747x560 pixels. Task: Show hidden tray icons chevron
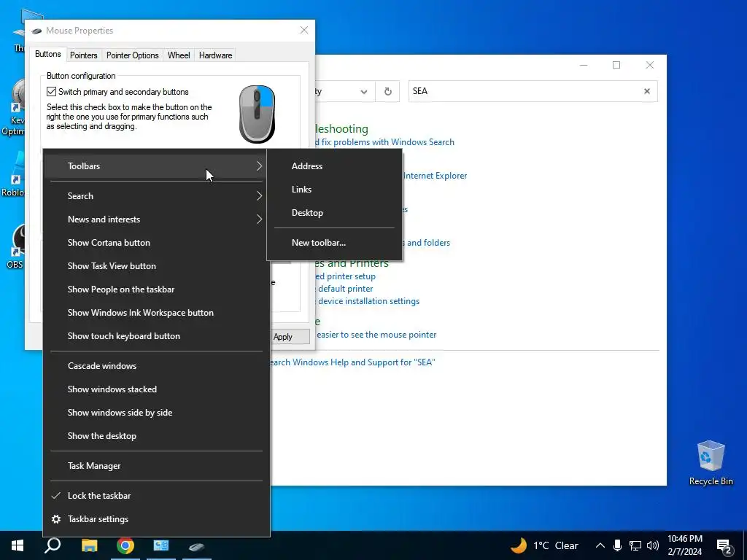tap(600, 545)
